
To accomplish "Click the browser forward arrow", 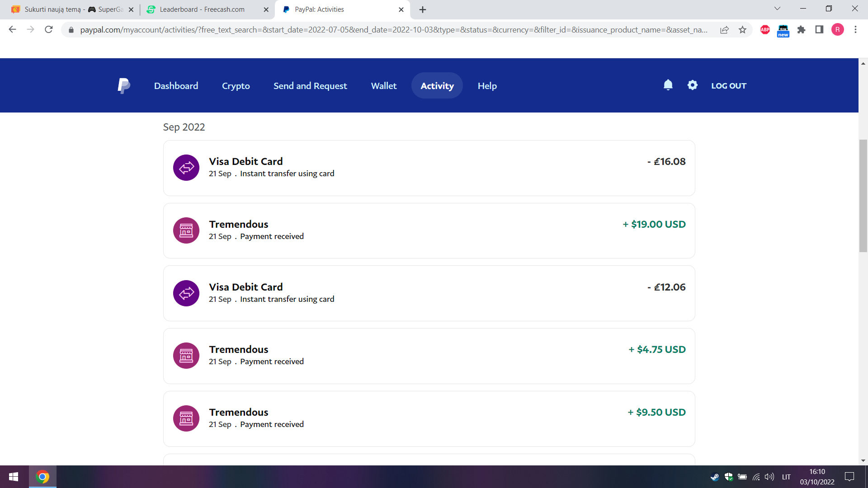I will point(30,29).
